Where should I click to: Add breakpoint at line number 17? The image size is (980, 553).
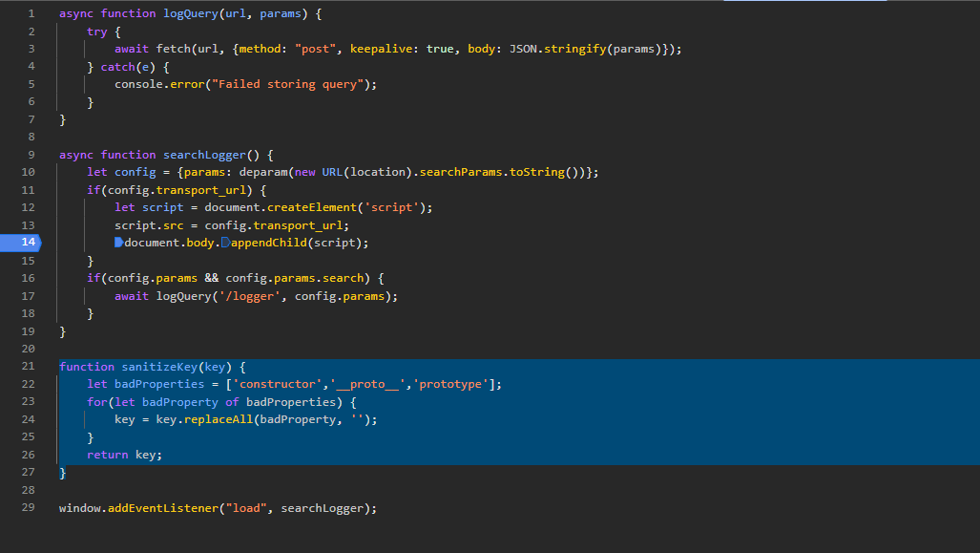click(28, 296)
